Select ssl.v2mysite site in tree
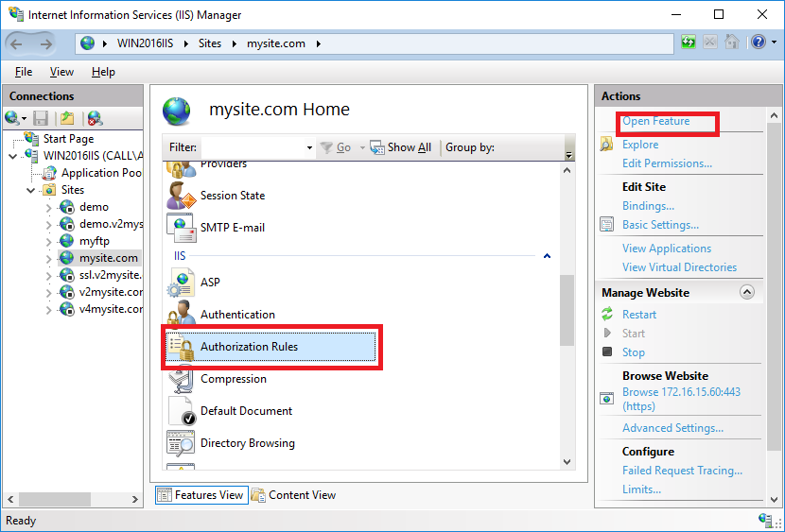The height and width of the screenshot is (532, 785). point(111,275)
